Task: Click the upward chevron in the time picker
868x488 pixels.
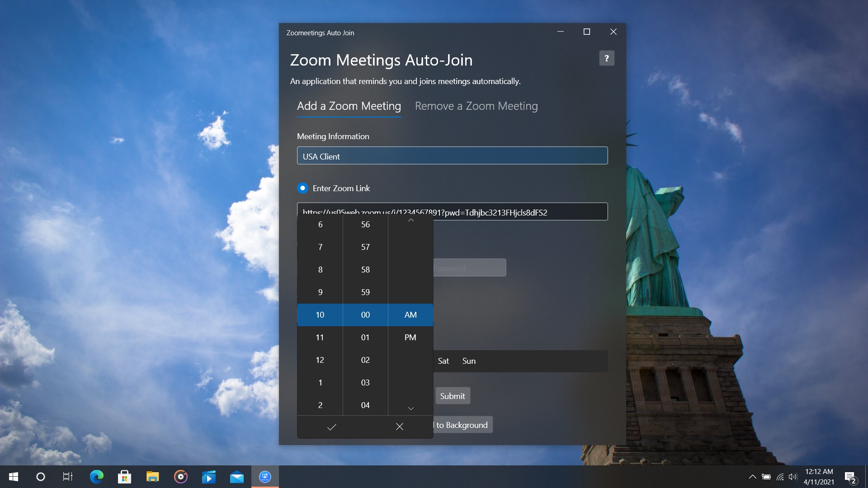Action: click(x=410, y=220)
